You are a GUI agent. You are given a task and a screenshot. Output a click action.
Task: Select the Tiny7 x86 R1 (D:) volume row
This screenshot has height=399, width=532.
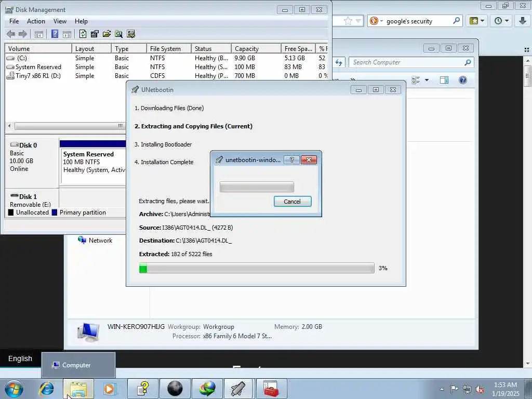point(166,76)
